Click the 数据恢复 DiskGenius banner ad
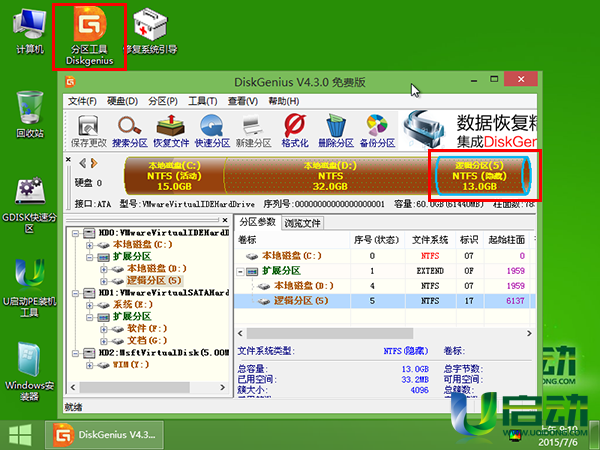The width and height of the screenshot is (600, 450). 468,130
